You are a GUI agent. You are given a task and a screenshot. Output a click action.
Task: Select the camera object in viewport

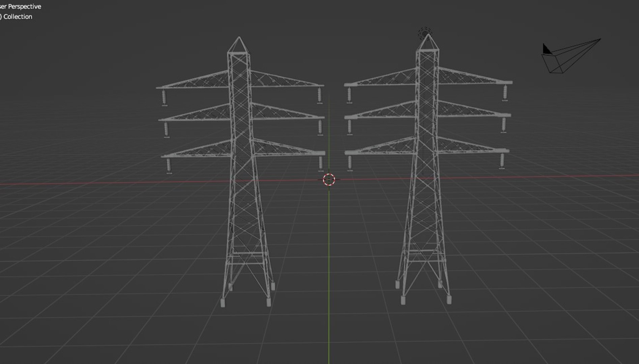pyautogui.click(x=571, y=56)
